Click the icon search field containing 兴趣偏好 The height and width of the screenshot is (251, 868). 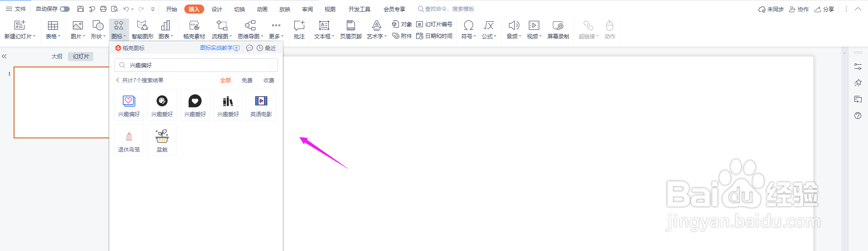196,65
